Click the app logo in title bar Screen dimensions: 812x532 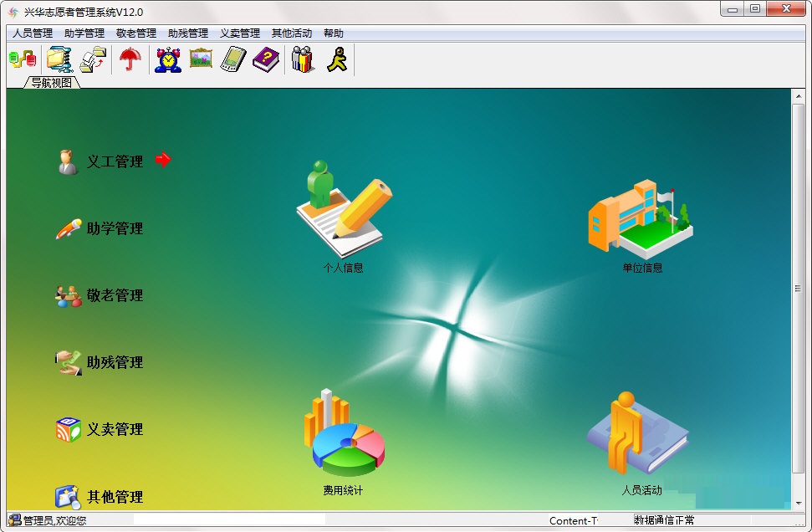coord(13,12)
